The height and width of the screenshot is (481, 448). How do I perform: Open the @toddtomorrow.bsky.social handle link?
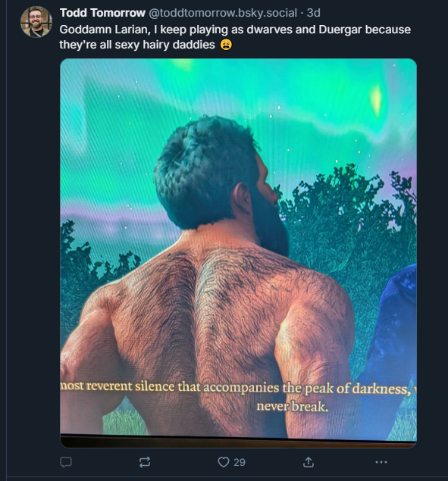pyautogui.click(x=223, y=13)
